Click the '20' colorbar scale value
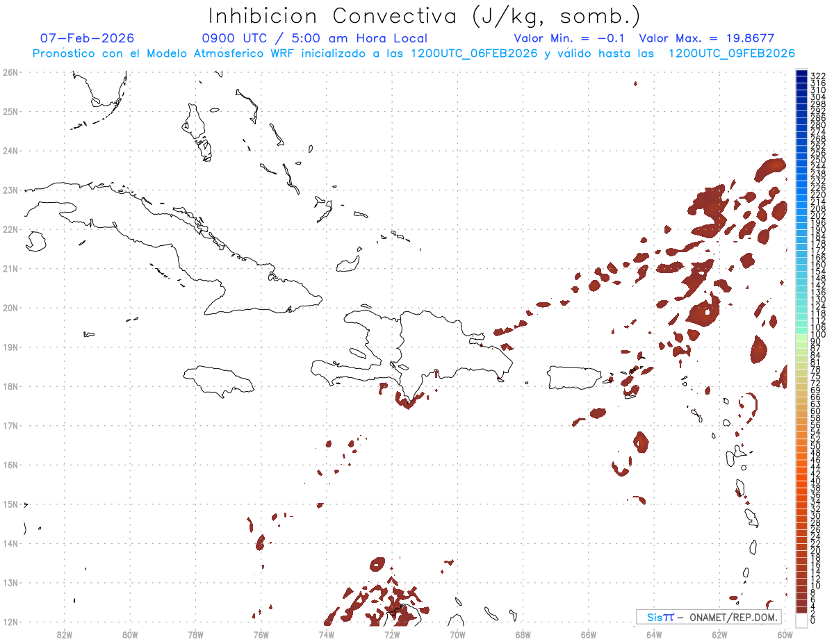The height and width of the screenshot is (644, 834). pyautogui.click(x=815, y=551)
